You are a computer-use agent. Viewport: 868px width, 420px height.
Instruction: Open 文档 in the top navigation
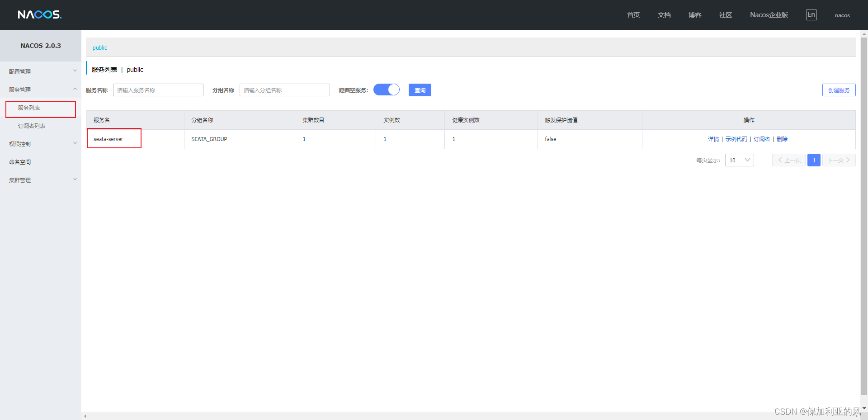tap(664, 15)
